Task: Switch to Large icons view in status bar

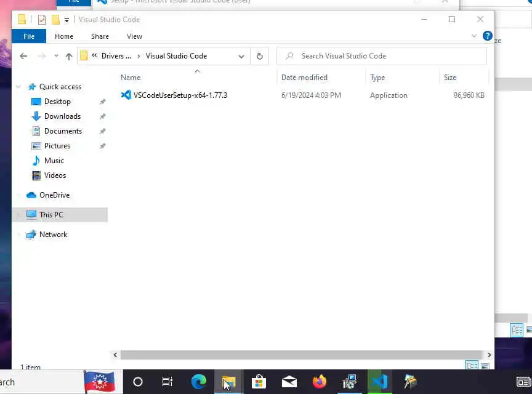Action: [x=485, y=366]
